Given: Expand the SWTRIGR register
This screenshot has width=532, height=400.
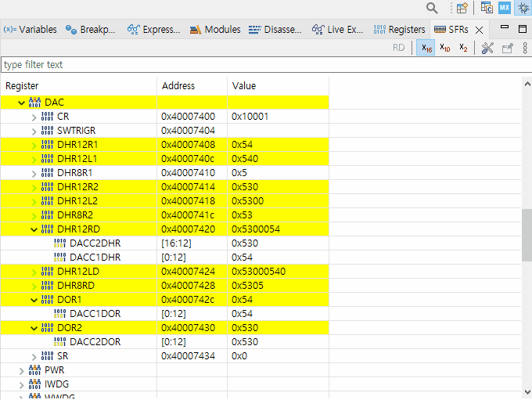Looking at the screenshot, I should tap(34, 132).
